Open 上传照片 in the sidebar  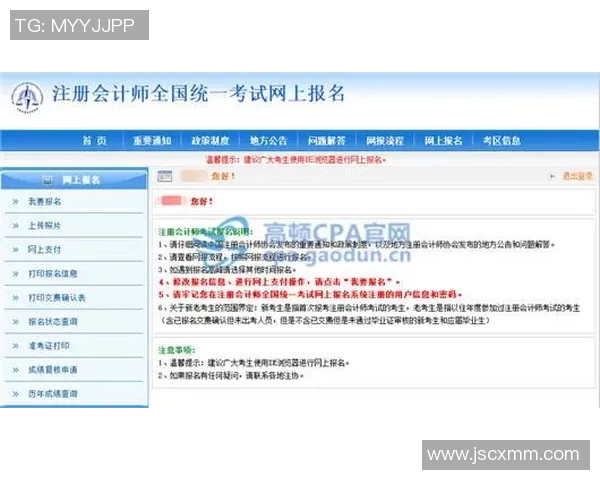click(x=45, y=225)
